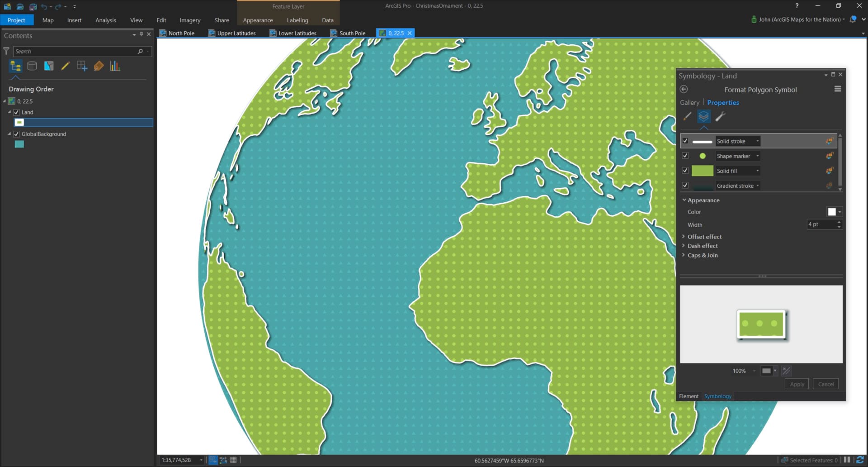The width and height of the screenshot is (868, 467).
Task: Select List By Data Source cylinder icon
Action: [32, 66]
